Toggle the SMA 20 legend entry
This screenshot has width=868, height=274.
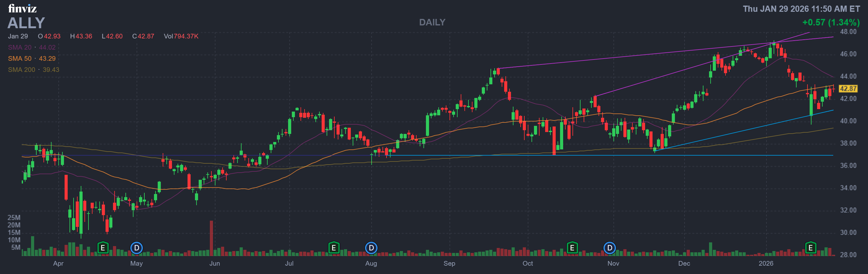click(32, 47)
